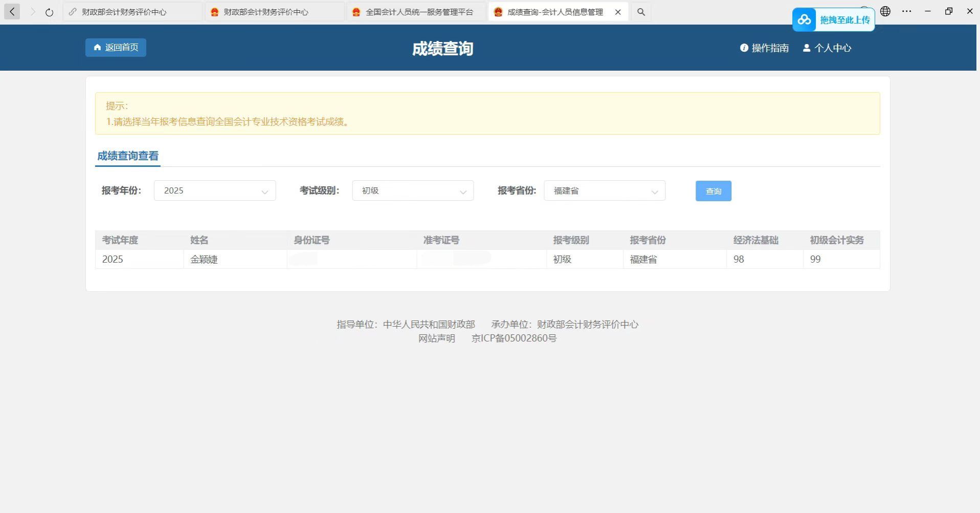Open 个人中心 user center
Screen dimensions: 980x513
[x=827, y=48]
